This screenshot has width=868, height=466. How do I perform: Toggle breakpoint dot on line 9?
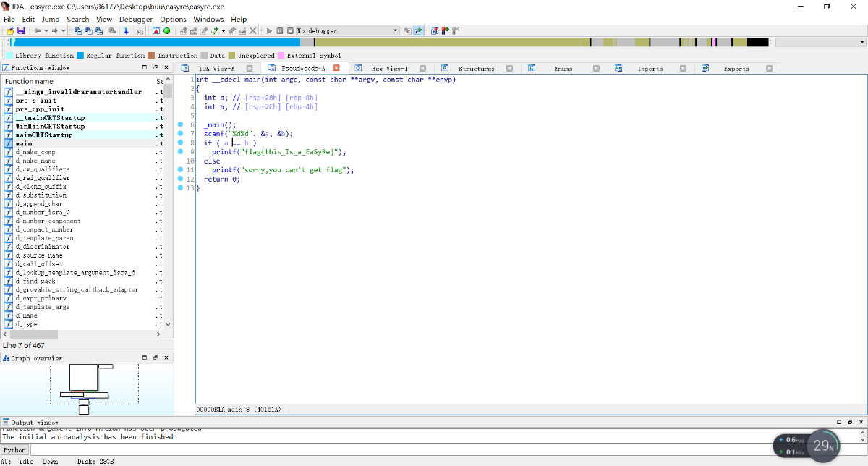pos(180,151)
